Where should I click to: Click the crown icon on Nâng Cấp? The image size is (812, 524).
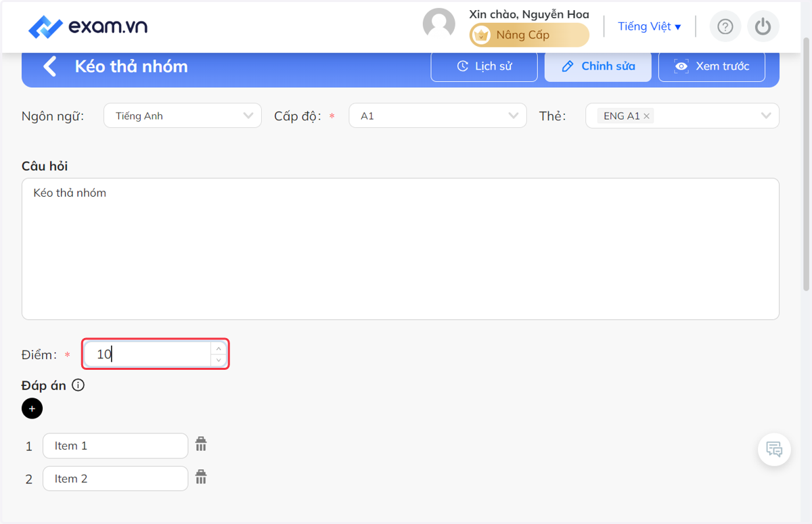point(481,35)
